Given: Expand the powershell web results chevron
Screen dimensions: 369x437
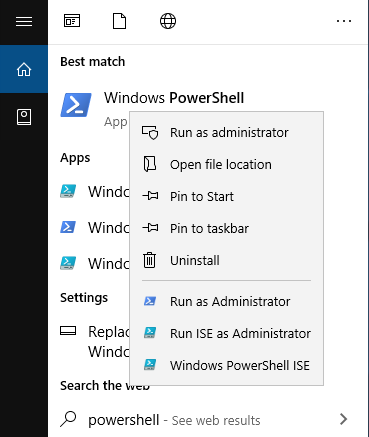Looking at the screenshot, I should pyautogui.click(x=343, y=419).
